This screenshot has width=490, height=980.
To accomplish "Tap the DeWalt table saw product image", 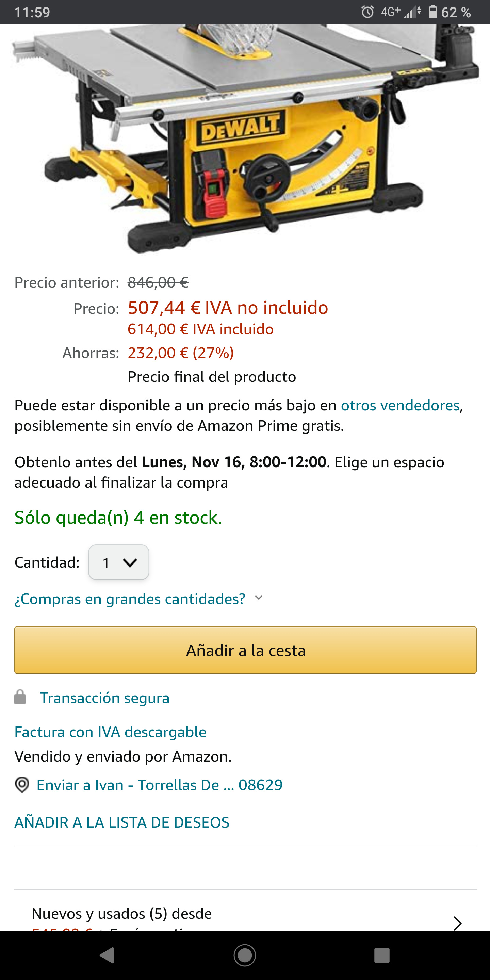I will [x=245, y=139].
